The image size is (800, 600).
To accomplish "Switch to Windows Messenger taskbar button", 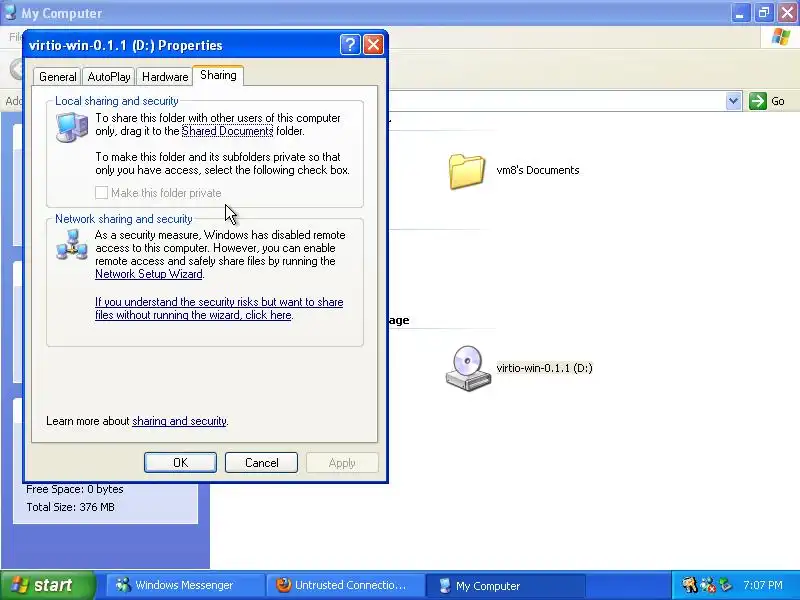I will coord(184,585).
